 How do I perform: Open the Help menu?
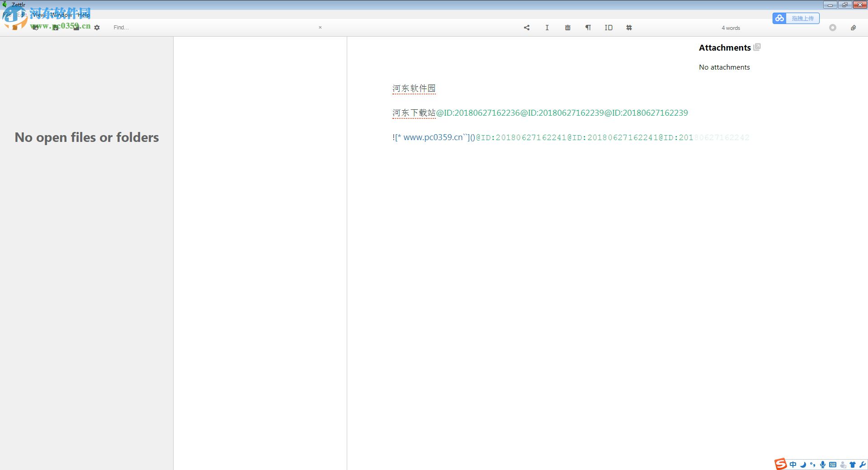[84, 14]
